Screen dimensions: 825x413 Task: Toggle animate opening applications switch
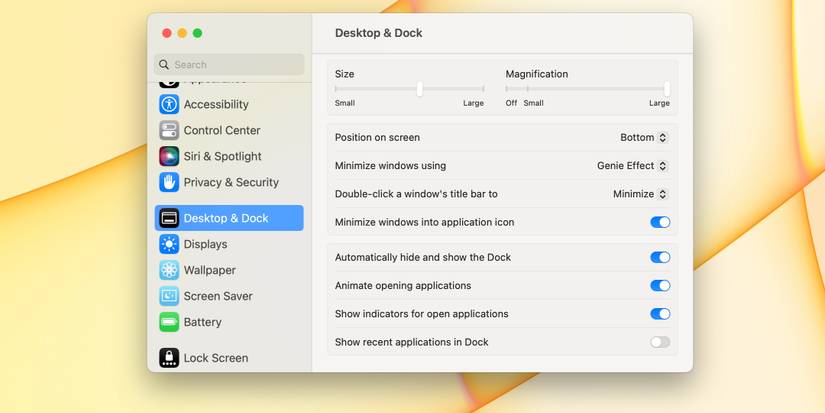click(x=660, y=285)
